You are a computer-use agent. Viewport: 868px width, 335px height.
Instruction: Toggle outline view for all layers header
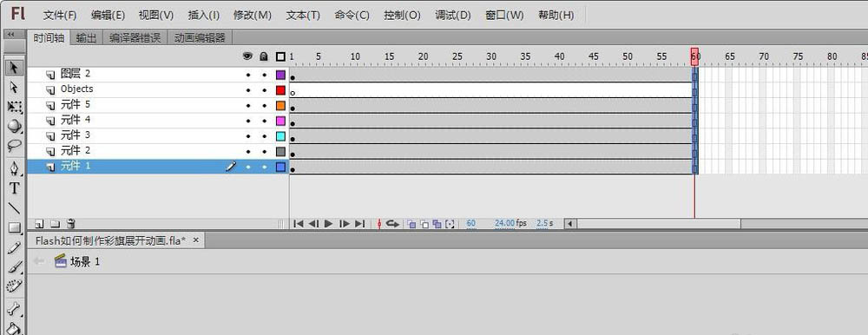(280, 56)
